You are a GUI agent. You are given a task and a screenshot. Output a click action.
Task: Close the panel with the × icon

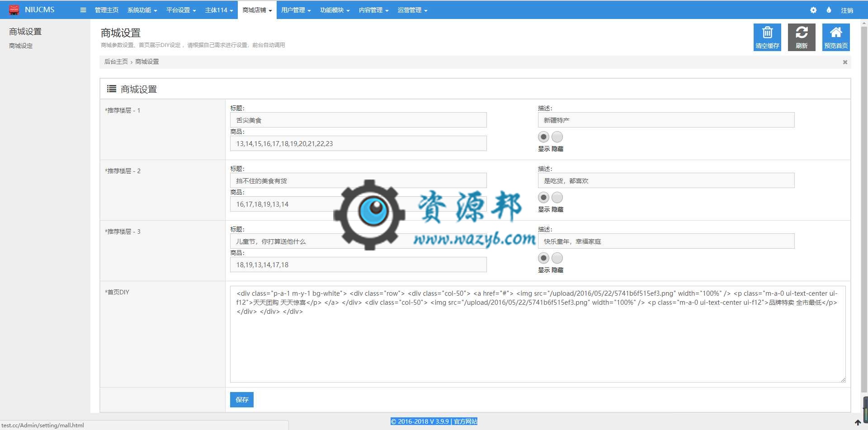[x=844, y=62]
